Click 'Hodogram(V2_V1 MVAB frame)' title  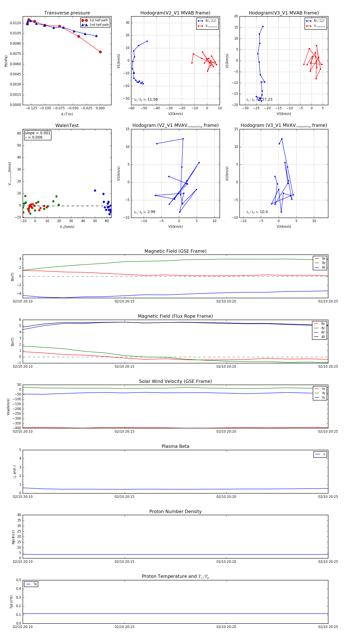coord(175,13)
